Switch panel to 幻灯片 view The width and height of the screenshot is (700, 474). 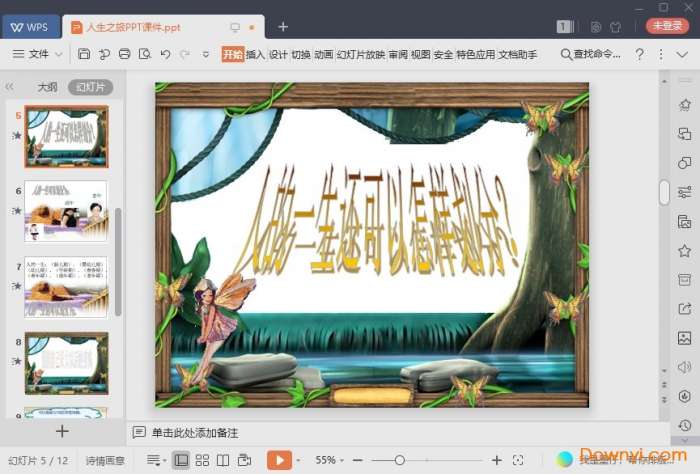coord(91,87)
